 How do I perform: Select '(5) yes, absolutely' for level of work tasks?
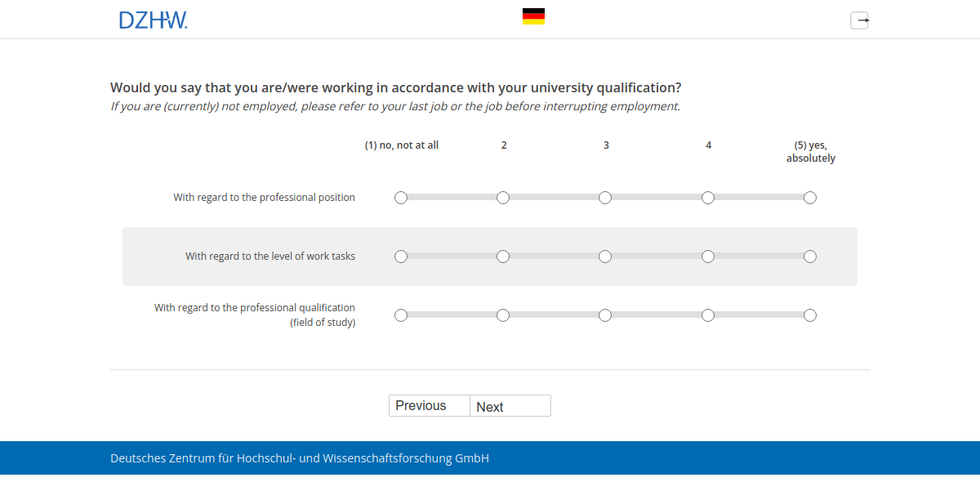[x=810, y=256]
